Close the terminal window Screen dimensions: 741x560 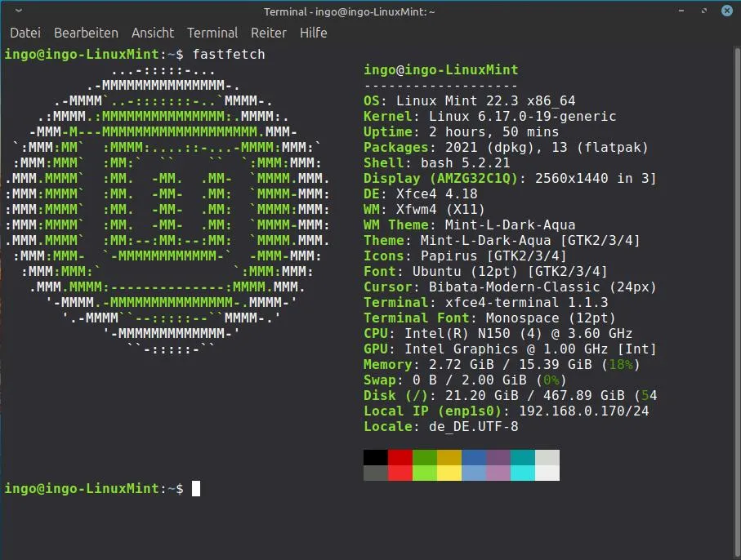point(726,11)
